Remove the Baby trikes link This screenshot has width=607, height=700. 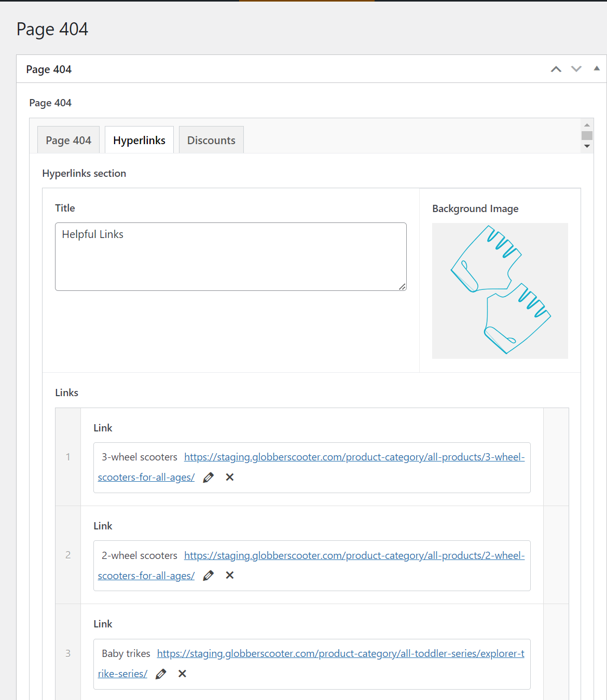(x=182, y=674)
